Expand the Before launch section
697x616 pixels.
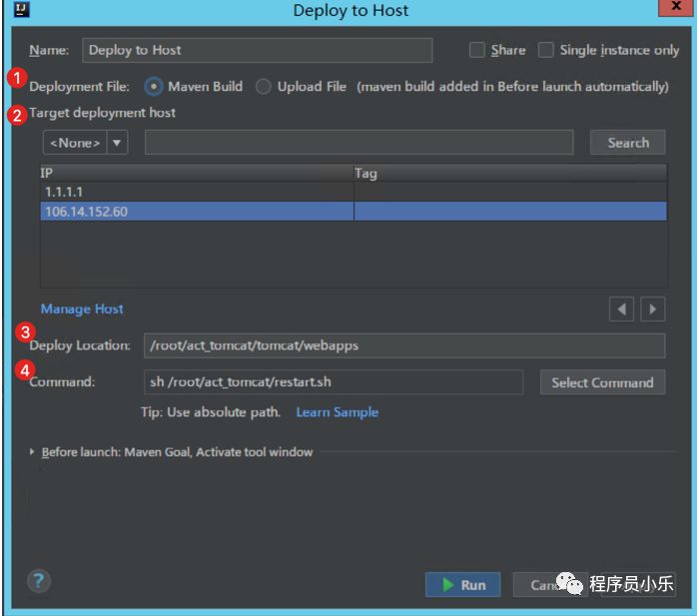[x=32, y=452]
